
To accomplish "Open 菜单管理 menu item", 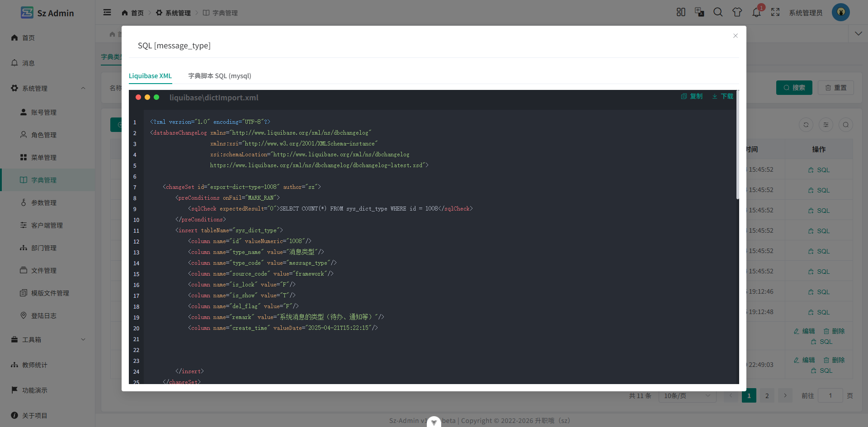I will click(x=47, y=157).
